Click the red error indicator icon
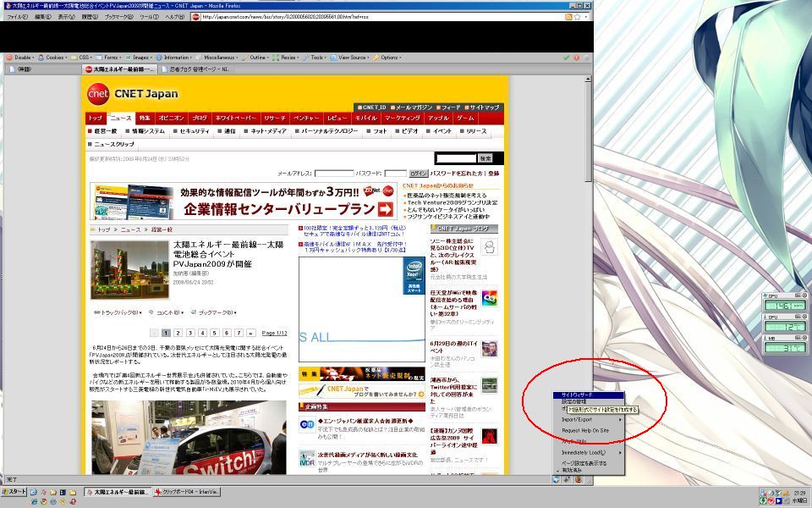The height and width of the screenshot is (508, 812). click(576, 58)
